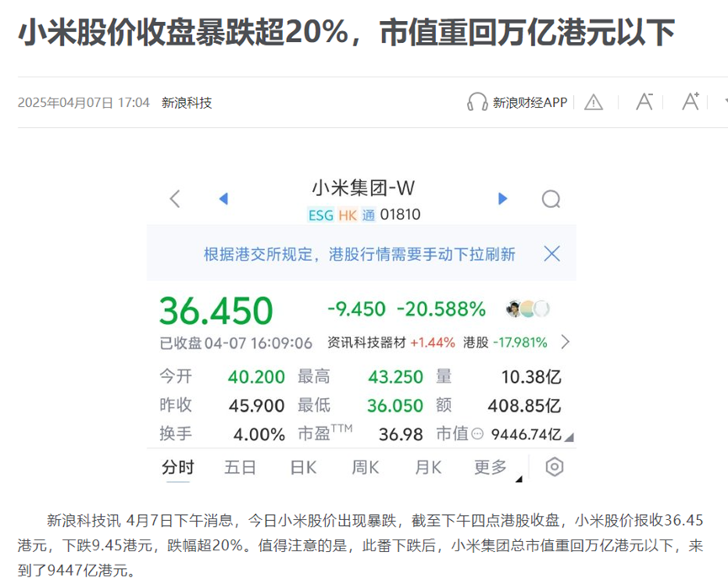The width and height of the screenshot is (728, 584).
Task: Open the chart settings gear icon
Action: pyautogui.click(x=555, y=468)
